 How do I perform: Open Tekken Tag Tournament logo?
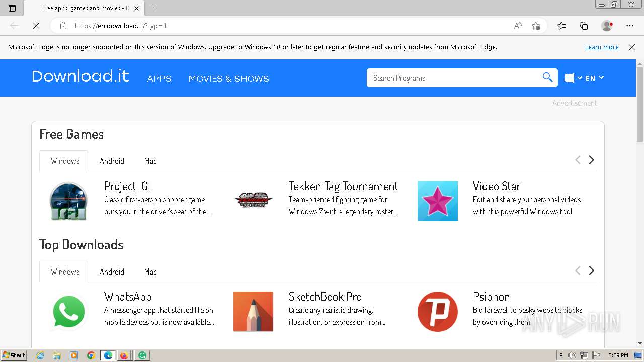point(254,200)
